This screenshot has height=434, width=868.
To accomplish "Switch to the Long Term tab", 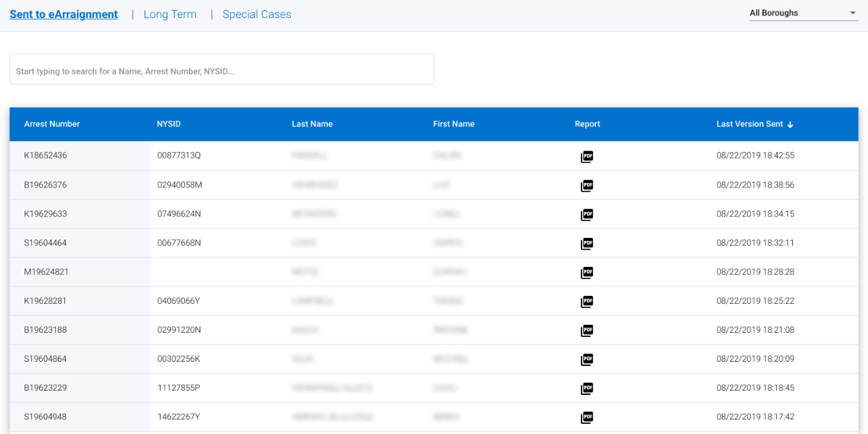I will pos(170,14).
